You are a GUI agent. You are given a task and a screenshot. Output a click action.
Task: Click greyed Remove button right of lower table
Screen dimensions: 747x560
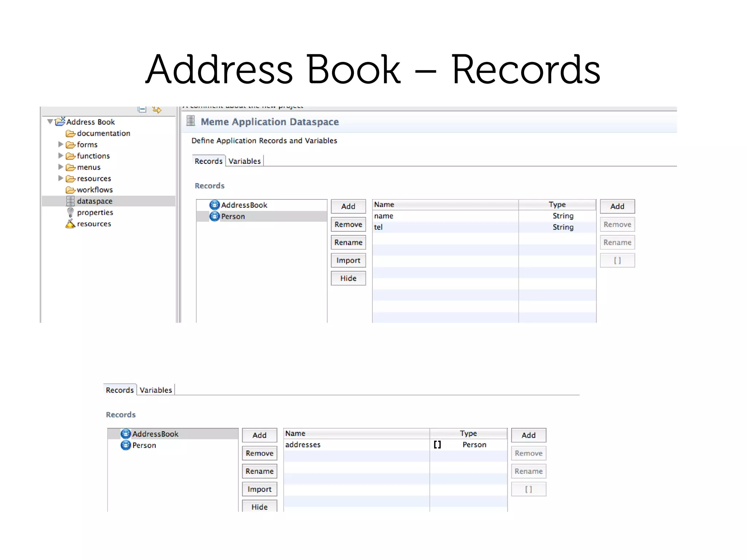529,453
